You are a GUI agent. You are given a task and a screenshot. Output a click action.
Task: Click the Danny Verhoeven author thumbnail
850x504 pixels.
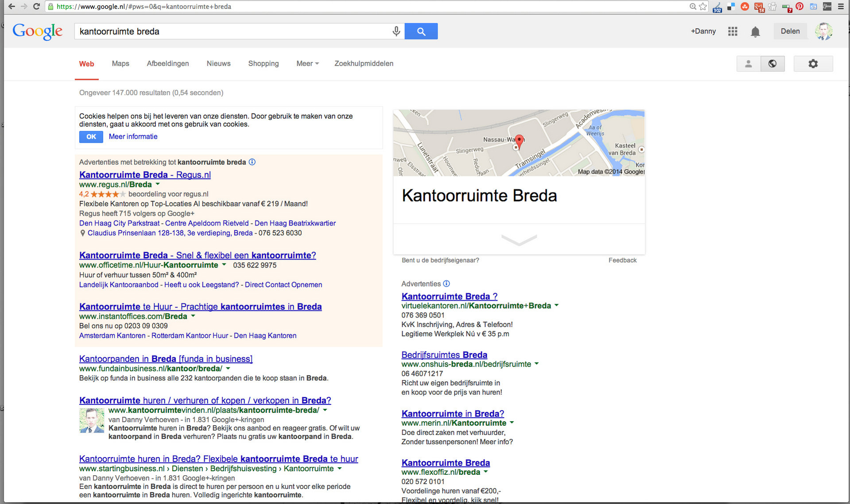92,420
